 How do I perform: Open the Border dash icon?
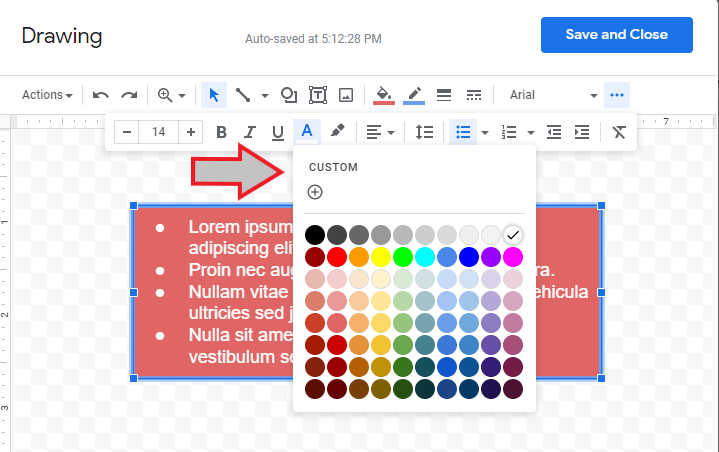tap(474, 95)
